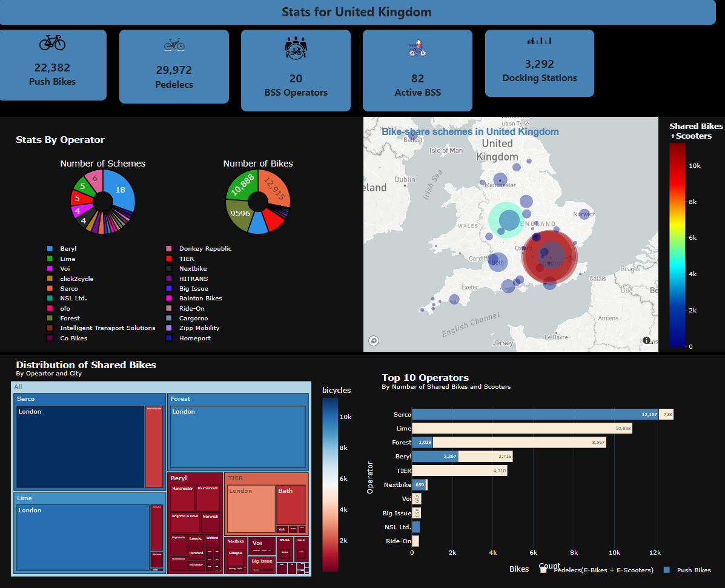Select Bainton Bikes in the legend
This screenshot has width=725, height=588.
194,298
